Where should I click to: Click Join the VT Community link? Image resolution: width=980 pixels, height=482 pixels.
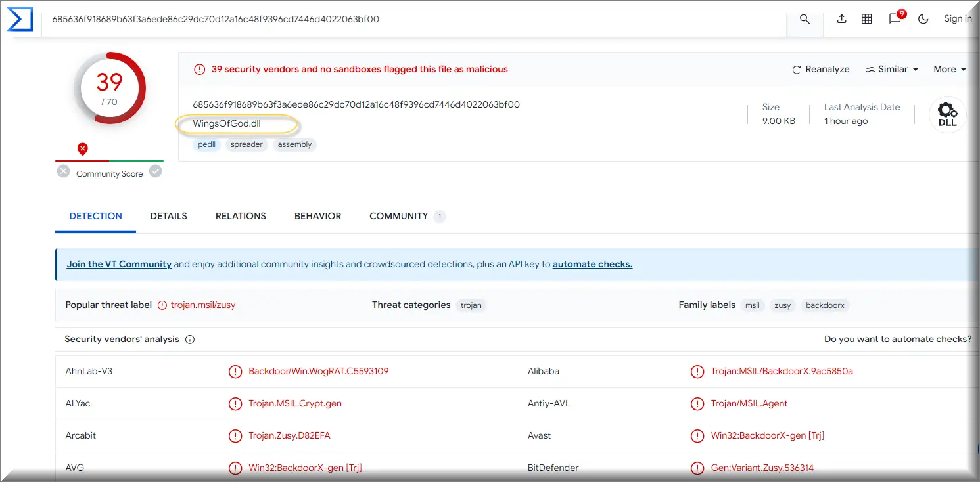pyautogui.click(x=119, y=264)
